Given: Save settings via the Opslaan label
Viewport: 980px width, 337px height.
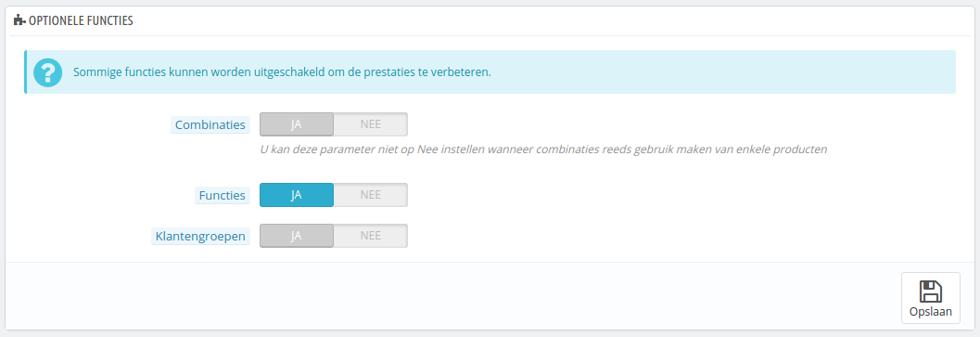Looking at the screenshot, I should coord(931,312).
